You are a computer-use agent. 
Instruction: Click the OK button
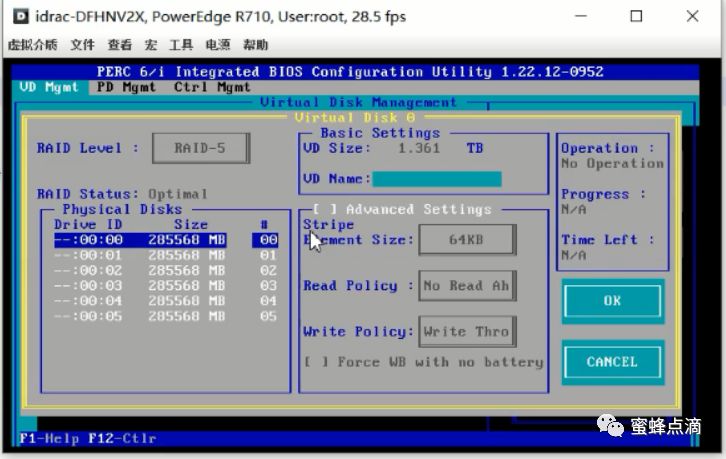(x=613, y=301)
